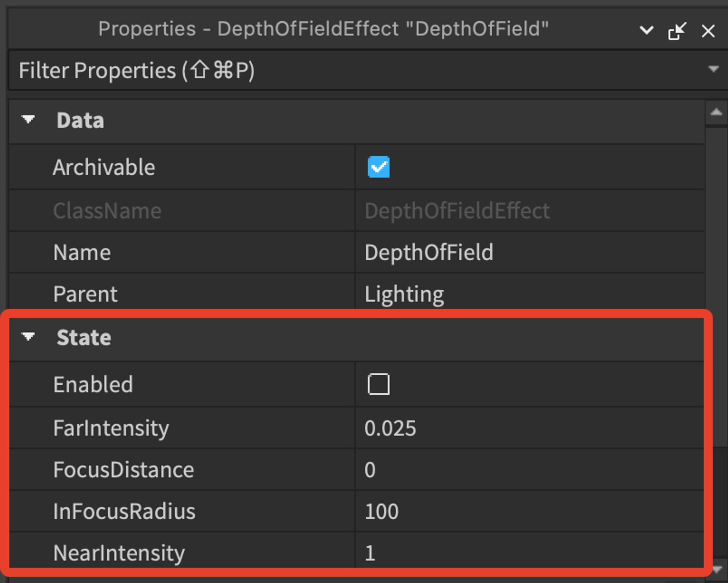Open the filter properties dropdown arrow
Screen dimensions: 728x583
pyautogui.click(x=714, y=69)
